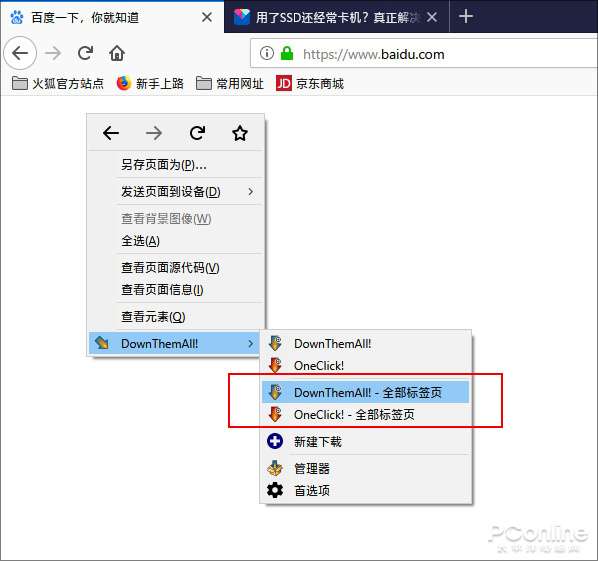This screenshot has height=561, width=598.
Task: Click the arrow icon beside OneClick! - 全部标签页
Action: tap(275, 414)
